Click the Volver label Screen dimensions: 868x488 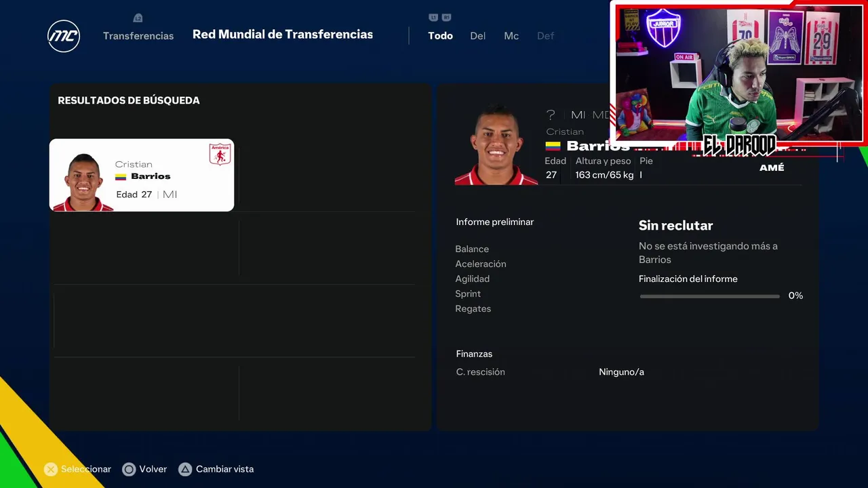point(153,469)
